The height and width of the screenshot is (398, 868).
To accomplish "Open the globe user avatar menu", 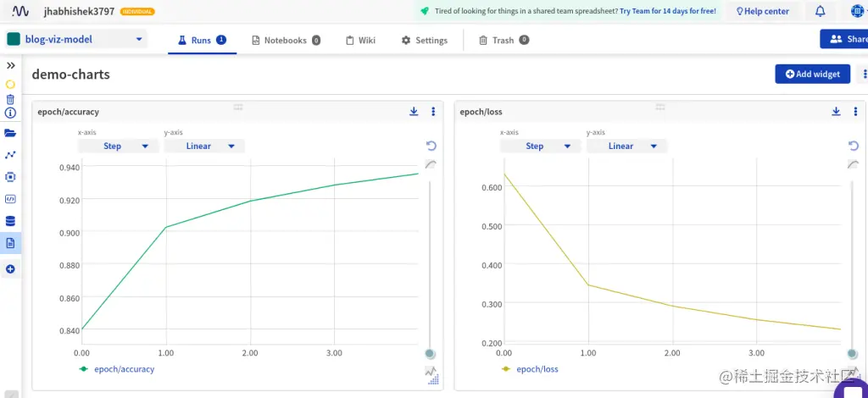I will pyautogui.click(x=859, y=11).
